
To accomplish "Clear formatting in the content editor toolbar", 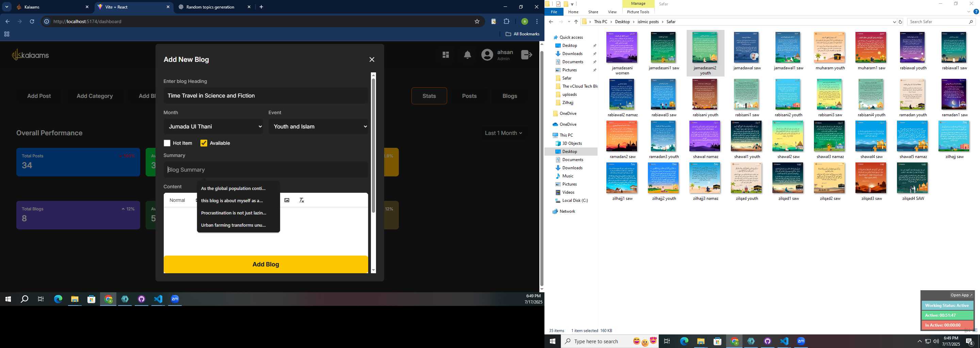I will 302,200.
